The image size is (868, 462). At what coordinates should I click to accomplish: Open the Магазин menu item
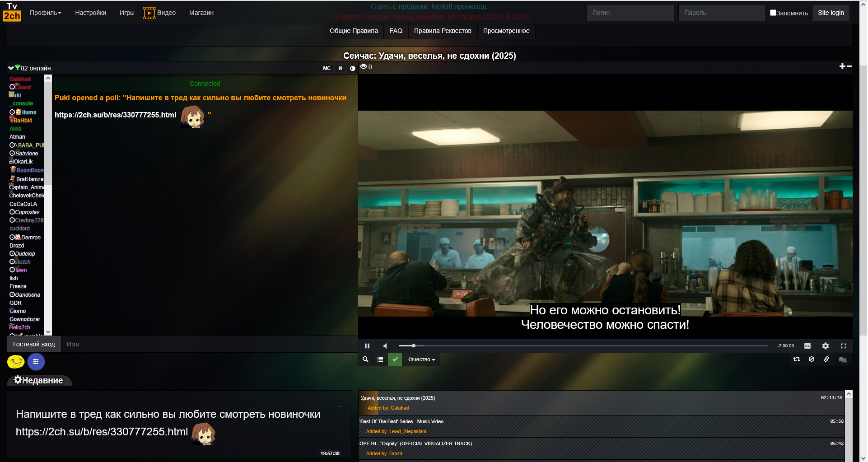coord(201,13)
